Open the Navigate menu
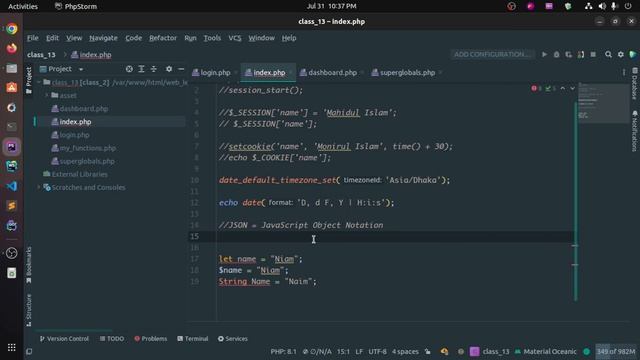 [x=103, y=38]
